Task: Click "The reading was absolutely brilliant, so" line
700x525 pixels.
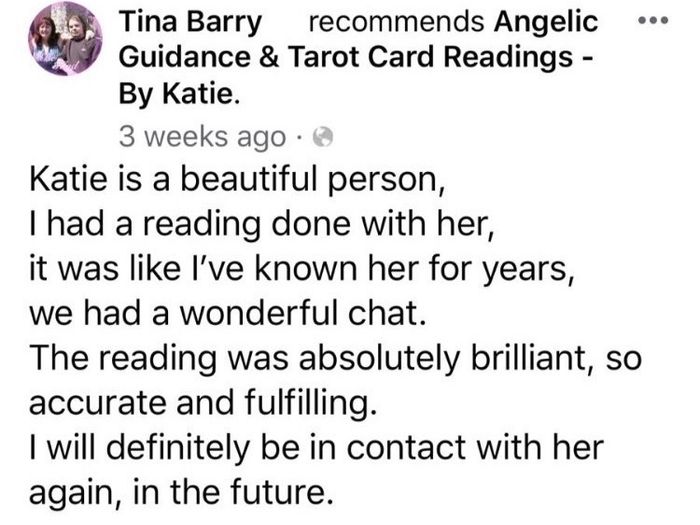Action: click(x=336, y=358)
